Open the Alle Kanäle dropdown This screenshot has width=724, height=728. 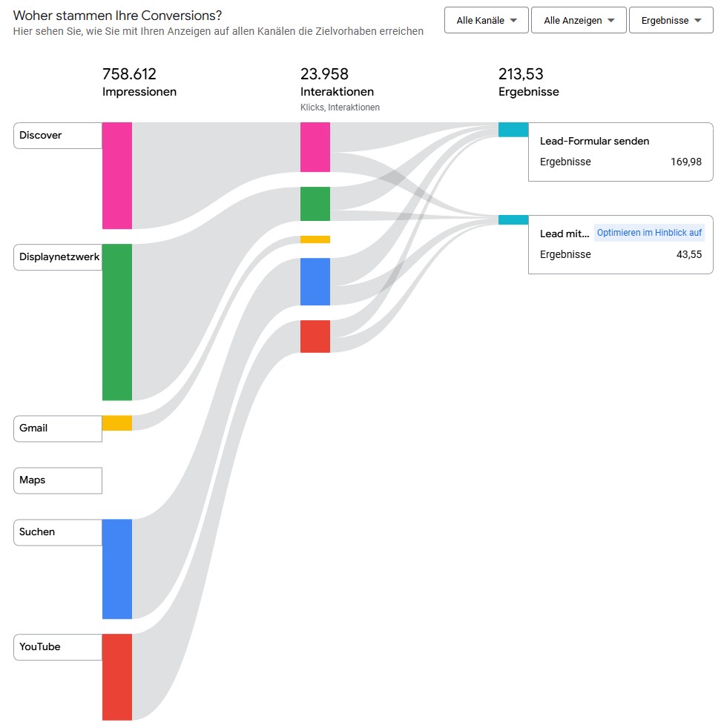tap(486, 21)
